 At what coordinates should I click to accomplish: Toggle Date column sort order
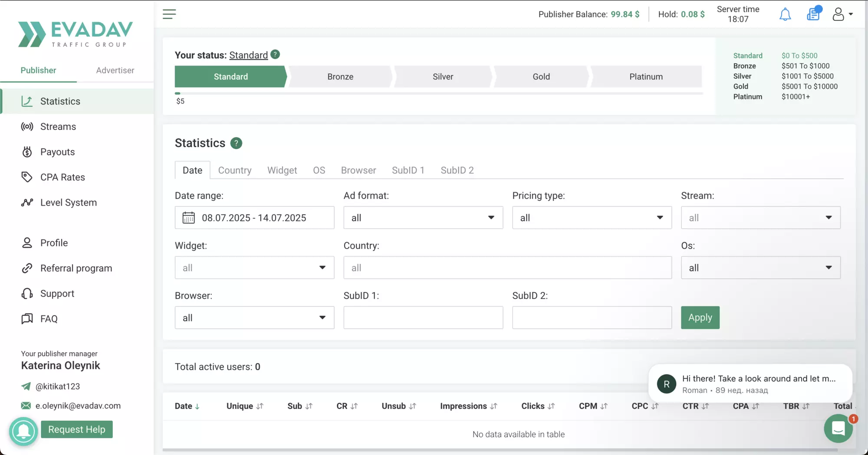coord(187,406)
